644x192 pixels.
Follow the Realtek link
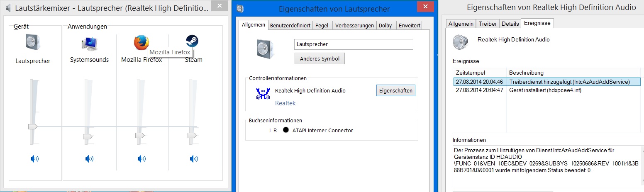tap(285, 103)
